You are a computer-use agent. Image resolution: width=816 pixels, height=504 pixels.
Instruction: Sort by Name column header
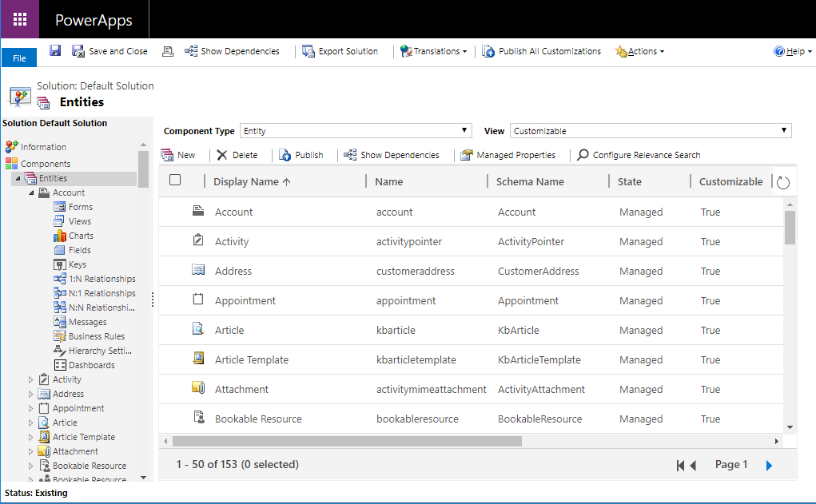click(x=388, y=181)
